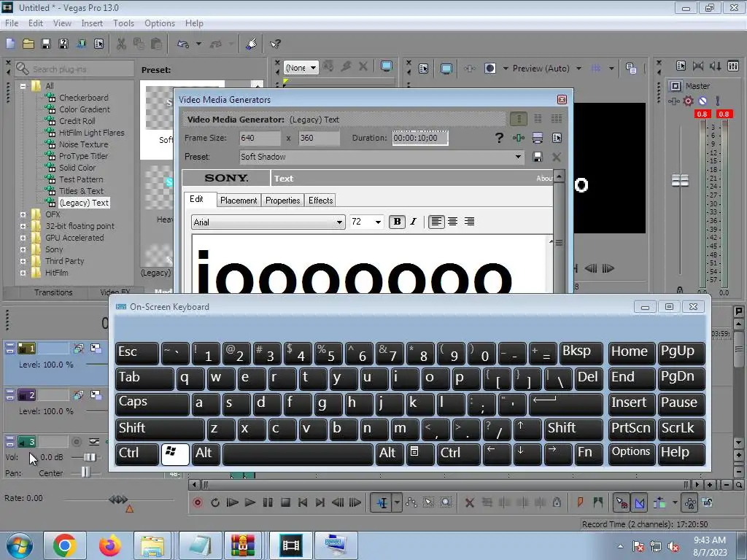Click the Record button in transport bar
Viewport: 747px width, 560px height.
197,502
